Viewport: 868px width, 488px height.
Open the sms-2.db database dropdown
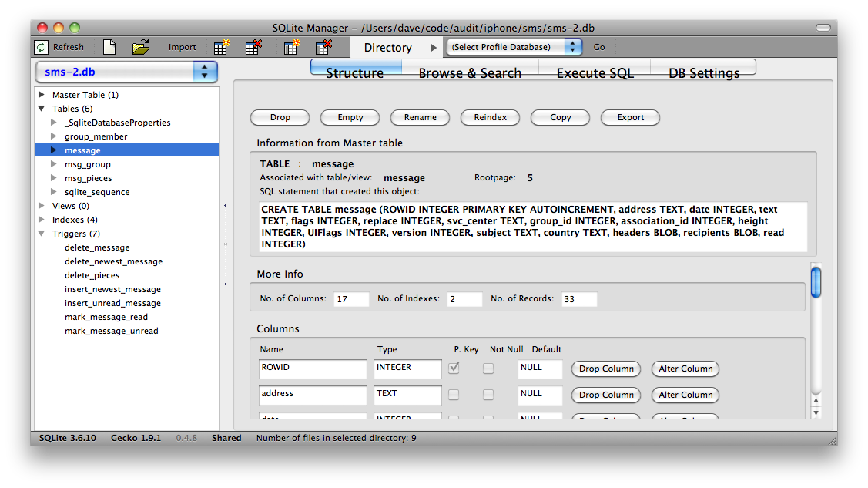126,72
